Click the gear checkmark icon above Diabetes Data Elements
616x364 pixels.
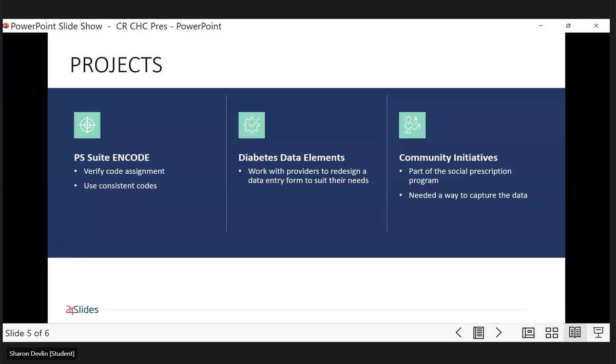(252, 125)
